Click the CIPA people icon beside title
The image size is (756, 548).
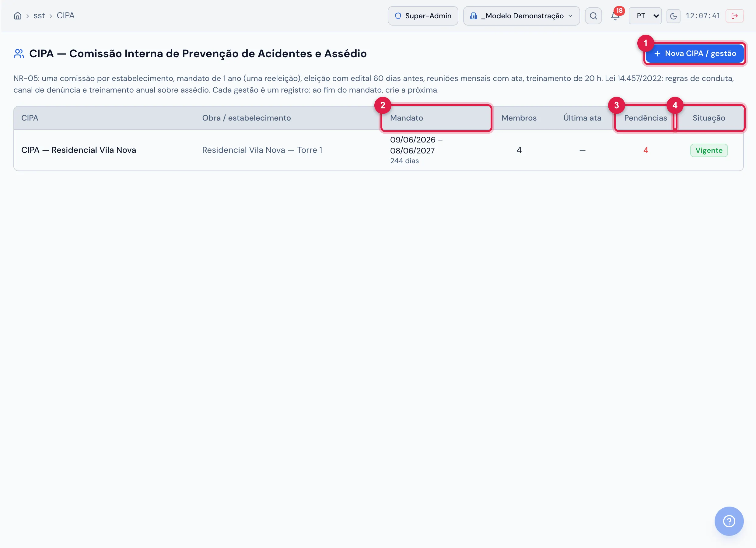pos(19,54)
